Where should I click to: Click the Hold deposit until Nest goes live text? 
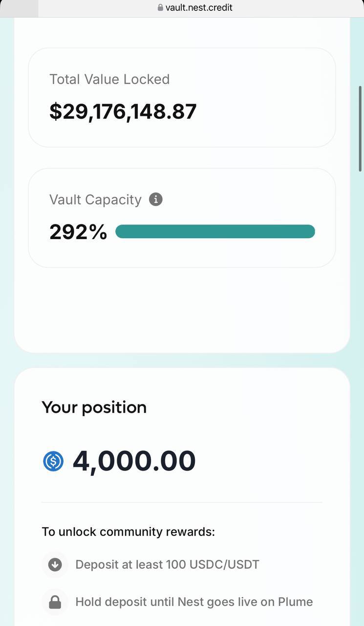point(194,602)
